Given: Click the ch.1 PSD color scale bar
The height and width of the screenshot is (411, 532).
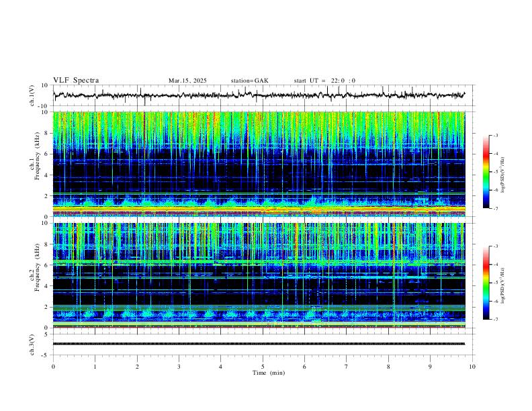Looking at the screenshot, I should 486,172.
